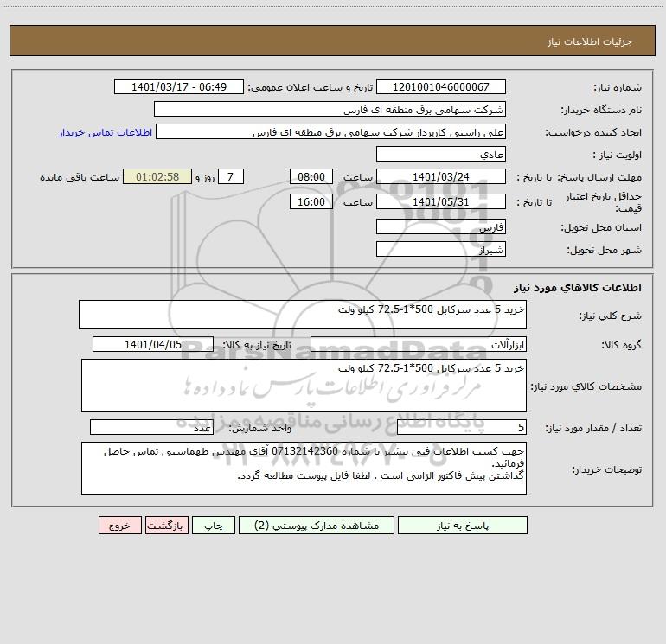Click the توضیحات خریدار label

(607, 469)
